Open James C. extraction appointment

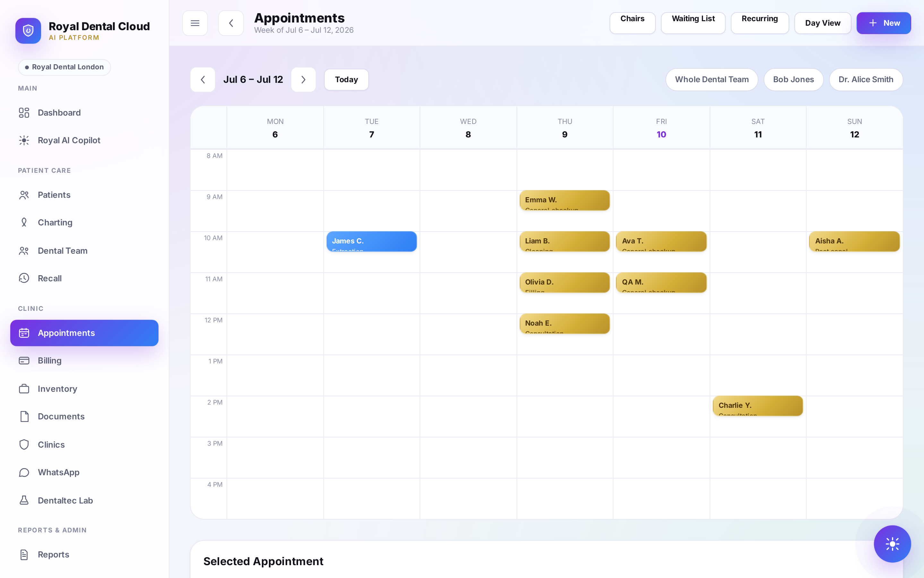coord(372,241)
